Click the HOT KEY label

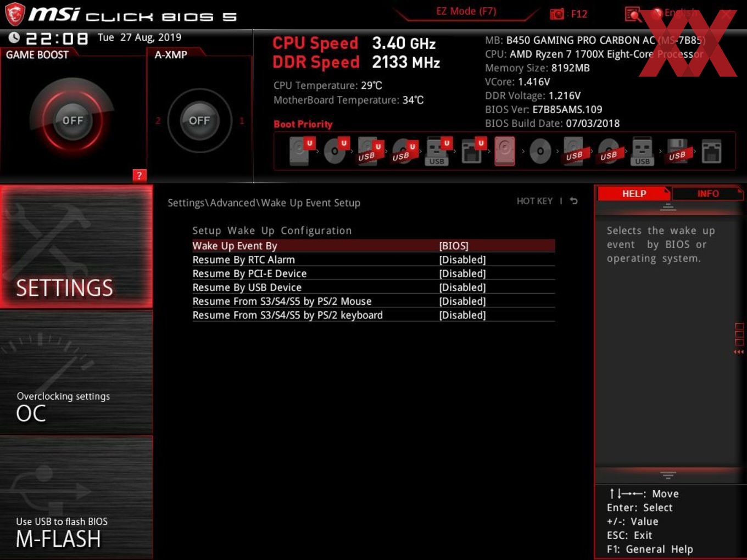click(x=534, y=201)
